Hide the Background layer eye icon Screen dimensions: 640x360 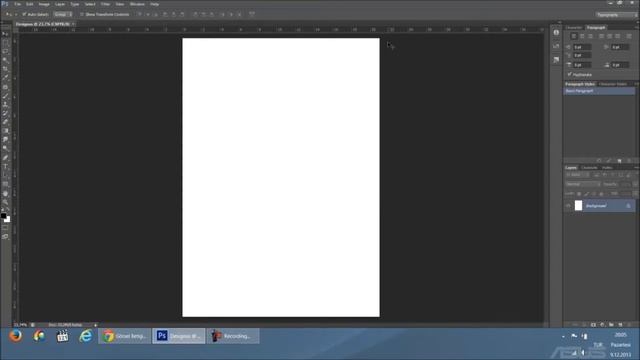tap(568, 206)
